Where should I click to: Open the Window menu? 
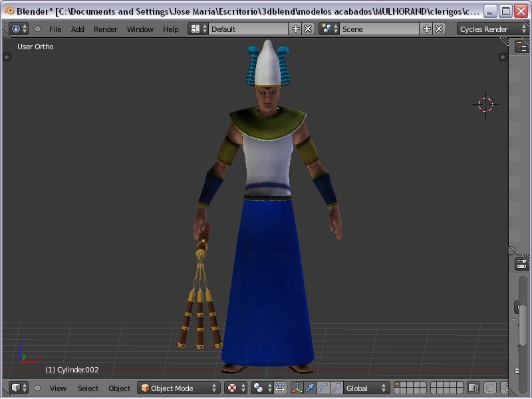140,29
